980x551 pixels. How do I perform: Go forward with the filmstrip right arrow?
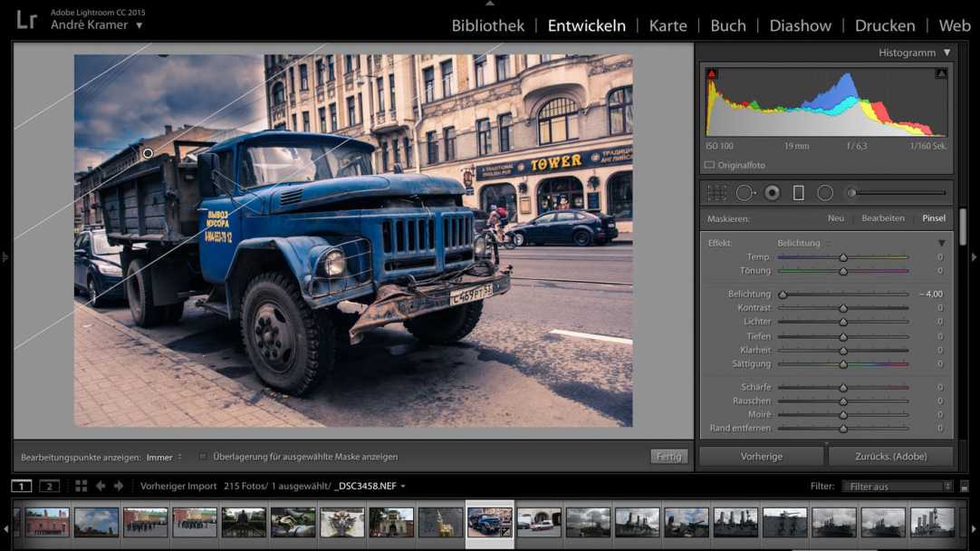pos(119,486)
